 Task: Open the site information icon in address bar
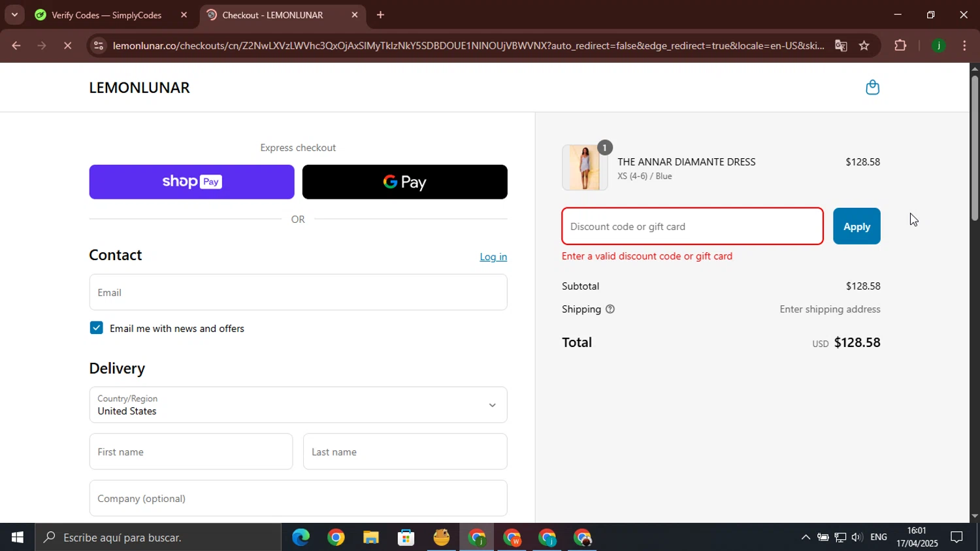click(x=98, y=46)
